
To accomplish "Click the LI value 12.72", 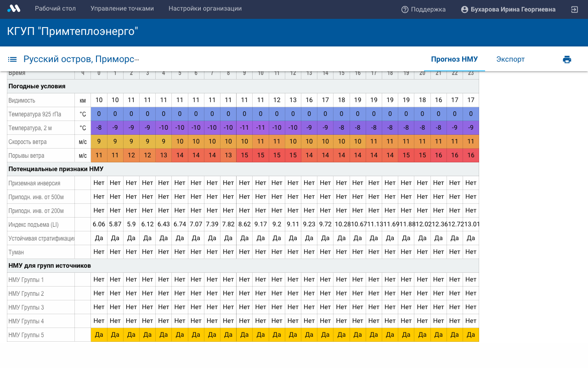I will 455,224.
